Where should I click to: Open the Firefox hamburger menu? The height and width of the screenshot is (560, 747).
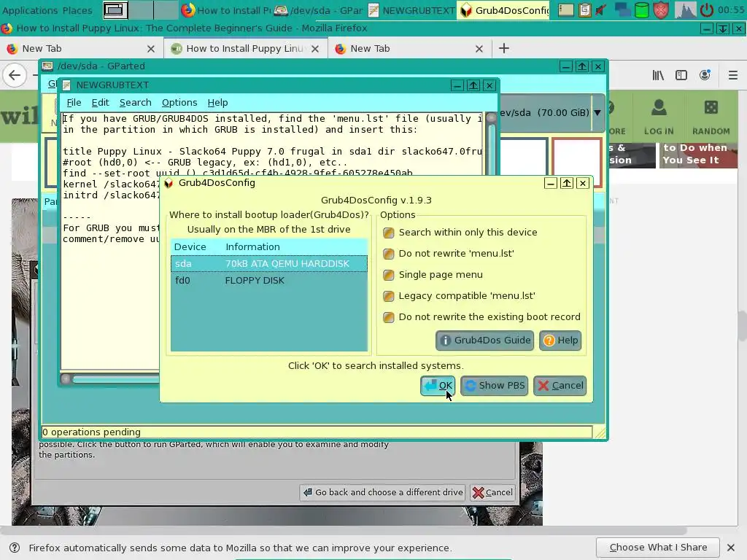(732, 75)
